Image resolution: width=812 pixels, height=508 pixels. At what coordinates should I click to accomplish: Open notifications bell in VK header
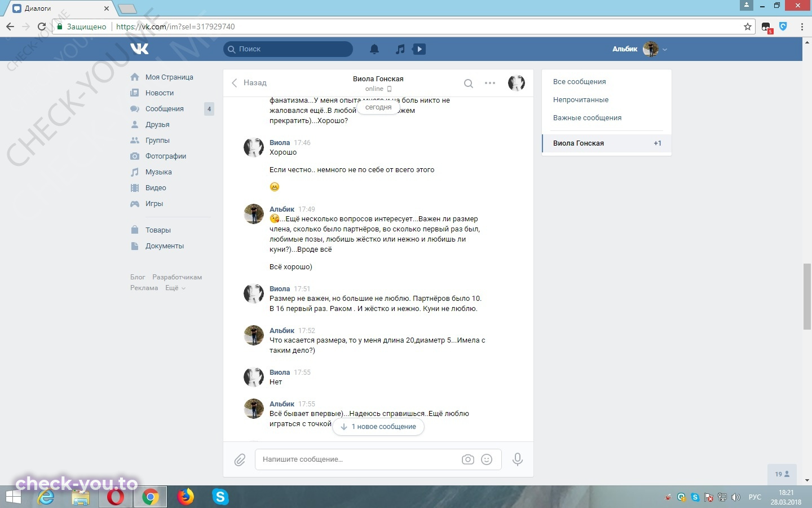pos(374,49)
